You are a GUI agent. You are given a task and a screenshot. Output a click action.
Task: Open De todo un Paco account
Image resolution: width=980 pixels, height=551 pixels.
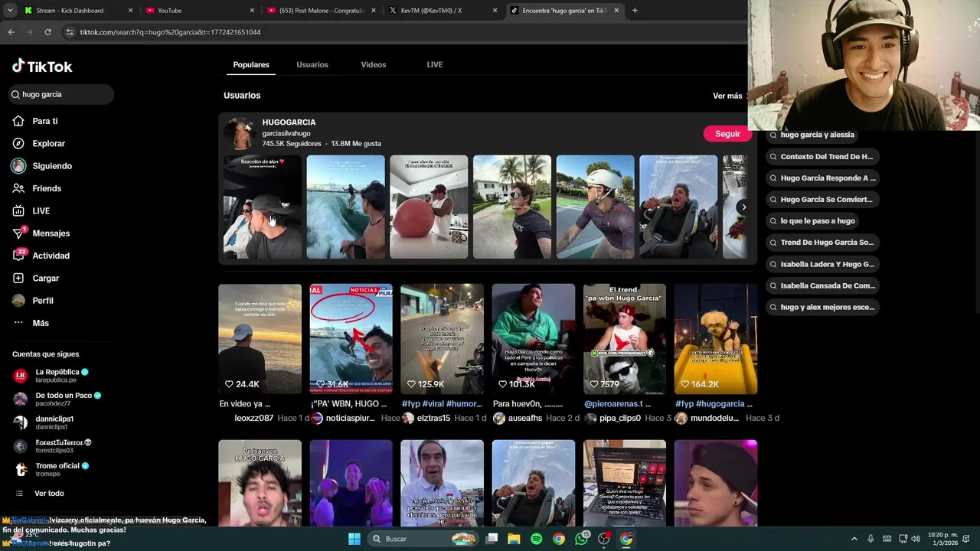click(57, 399)
